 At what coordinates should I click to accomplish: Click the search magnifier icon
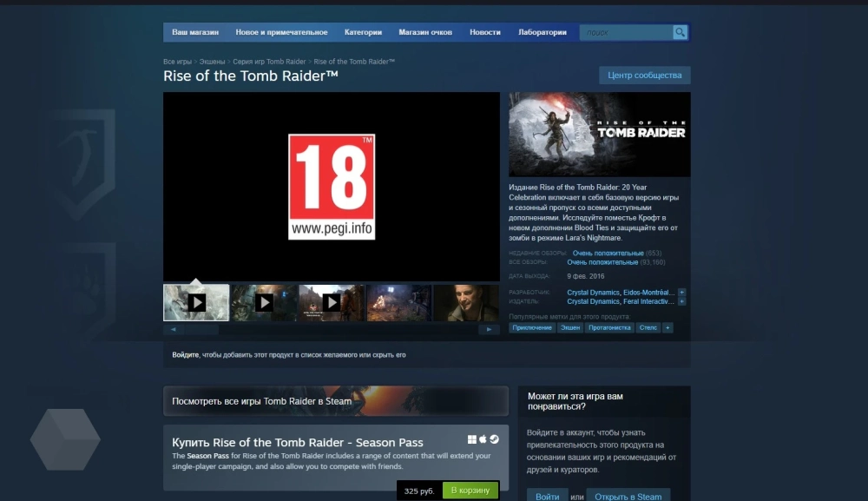[680, 33]
